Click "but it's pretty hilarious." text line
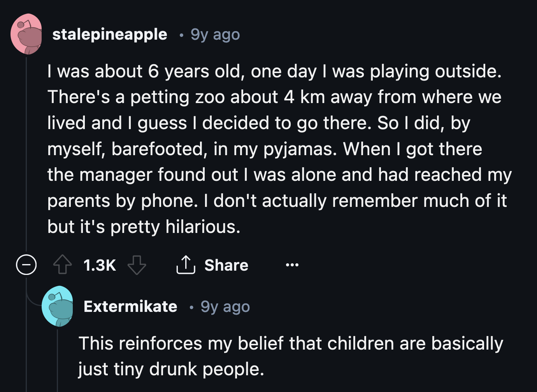The height and width of the screenshot is (392, 537). (x=144, y=226)
